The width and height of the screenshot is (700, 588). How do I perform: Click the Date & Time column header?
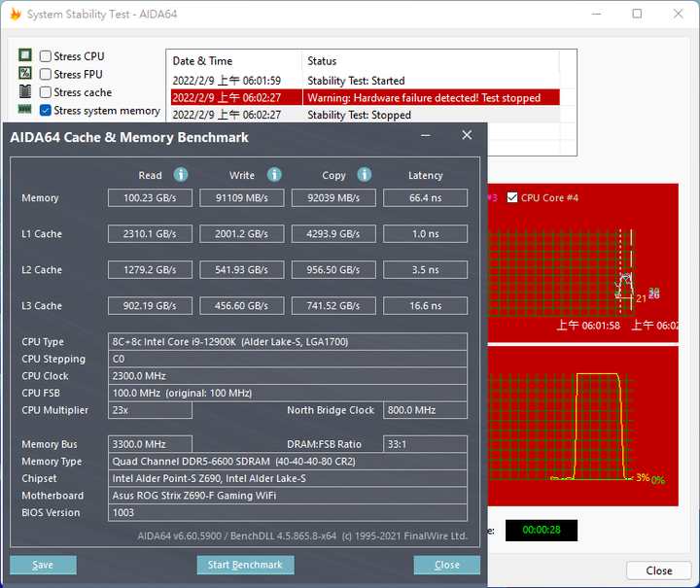click(234, 60)
